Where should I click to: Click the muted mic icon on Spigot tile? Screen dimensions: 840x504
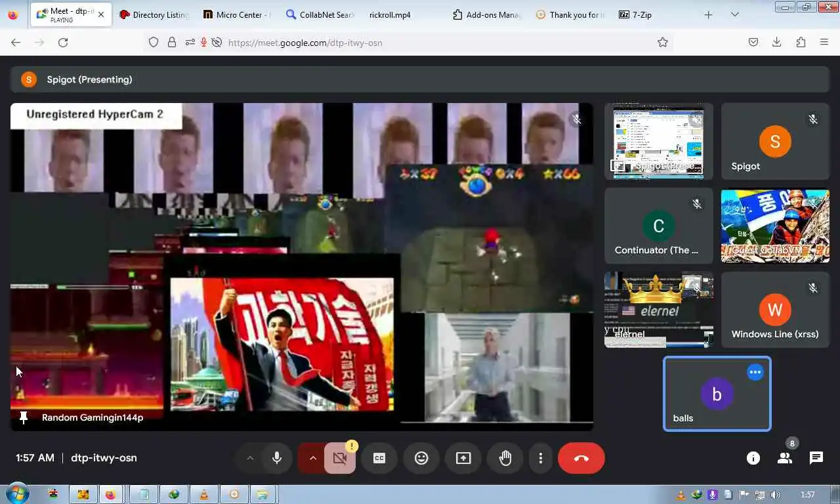[813, 119]
